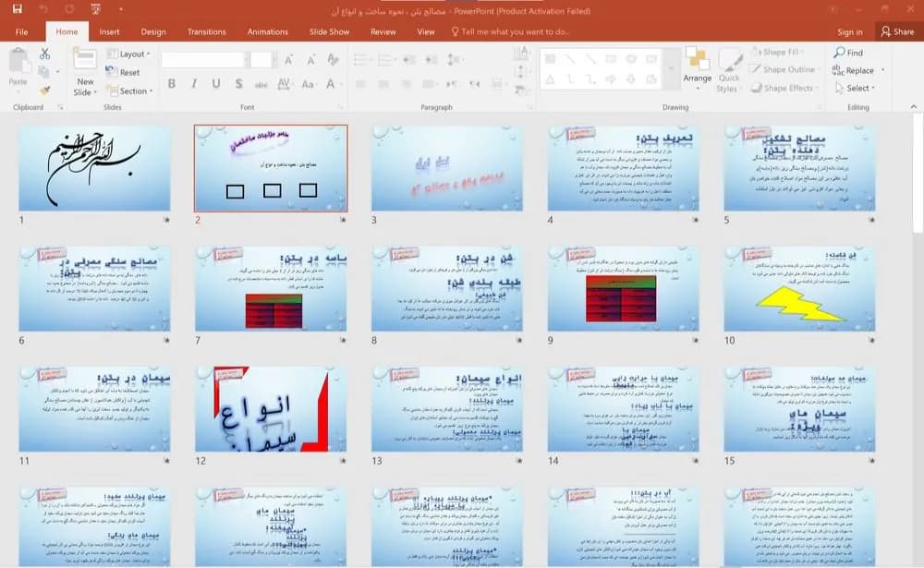This screenshot has width=924, height=568.
Task: Toggle Align Left paragraph alignment
Action: [360, 84]
